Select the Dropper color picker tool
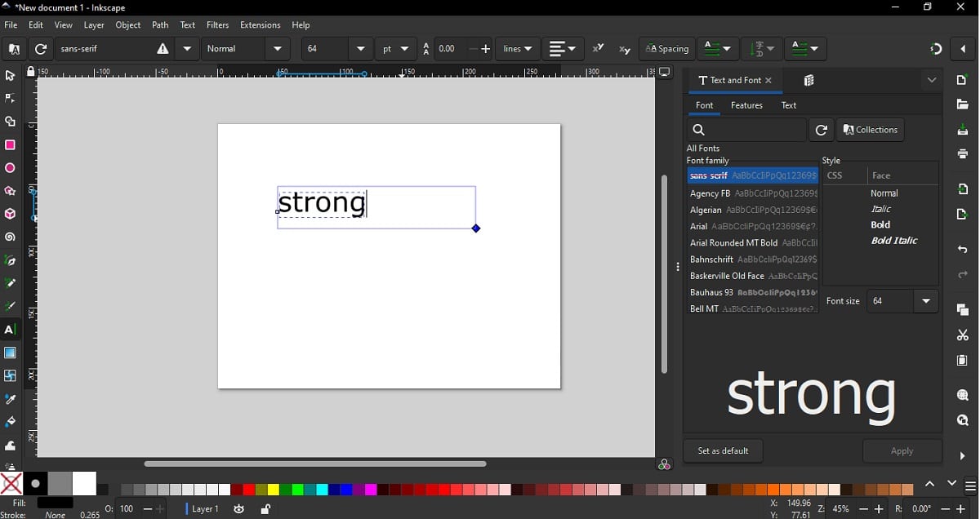980x519 pixels. pos(11,399)
